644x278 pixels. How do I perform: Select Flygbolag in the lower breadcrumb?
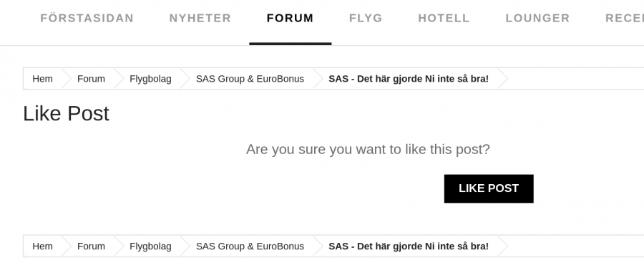pos(150,246)
